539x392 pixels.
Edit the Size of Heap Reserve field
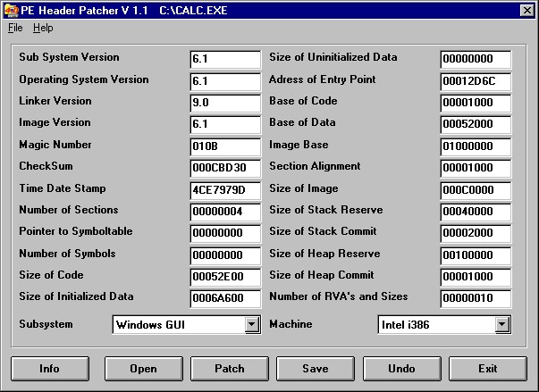click(476, 255)
